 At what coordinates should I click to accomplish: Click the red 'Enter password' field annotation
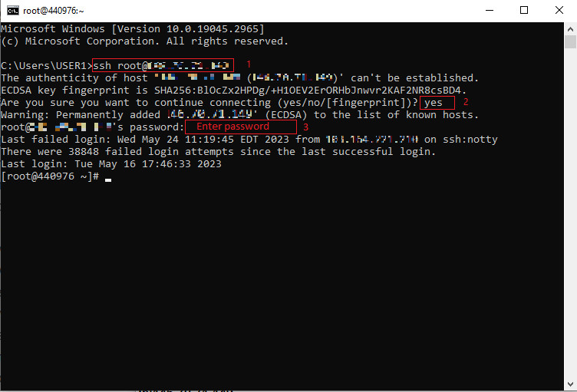coord(241,127)
